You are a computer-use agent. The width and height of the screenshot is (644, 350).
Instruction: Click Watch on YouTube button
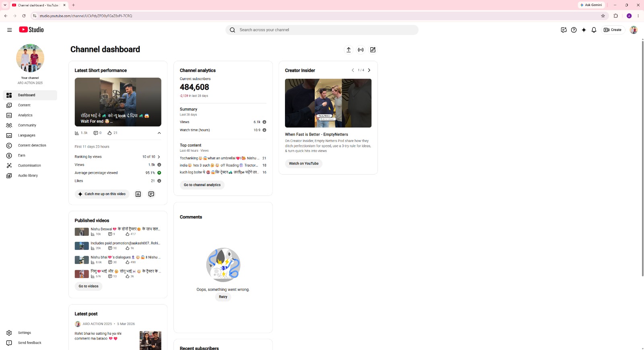303,163
